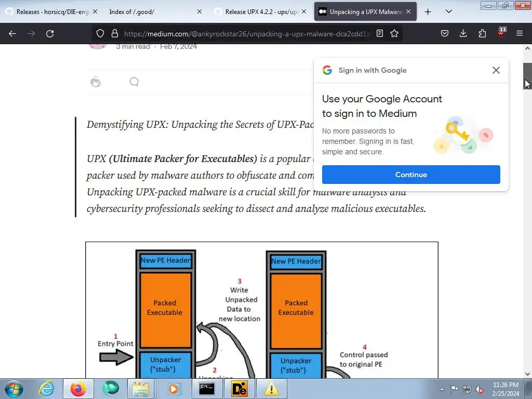Click the page scrollbar thumb
The height and width of the screenshot is (399, 532).
pyautogui.click(x=527, y=76)
